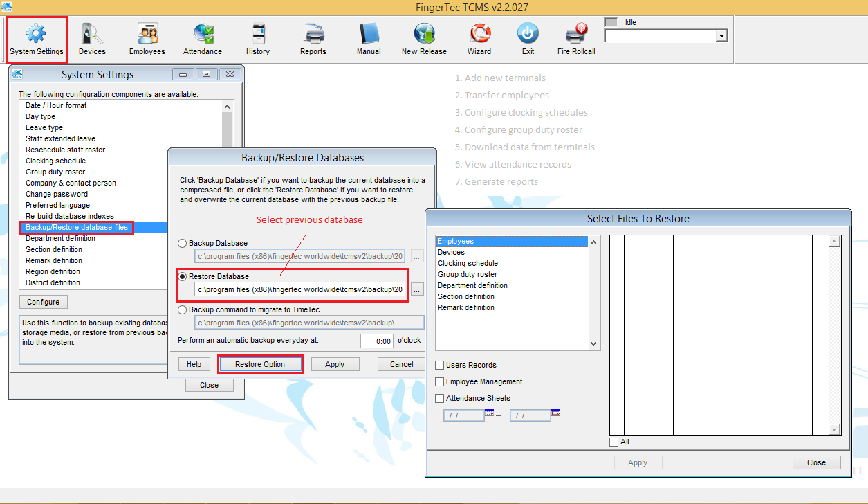Screen dimensions: 868x504
Task: Select 'Department definition' in restore list
Action: (472, 285)
